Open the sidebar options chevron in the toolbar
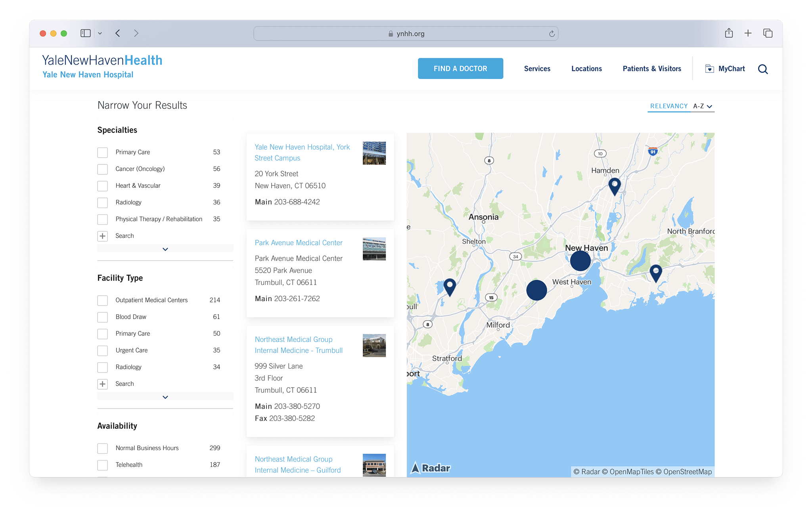The height and width of the screenshot is (516, 812). 100,33
